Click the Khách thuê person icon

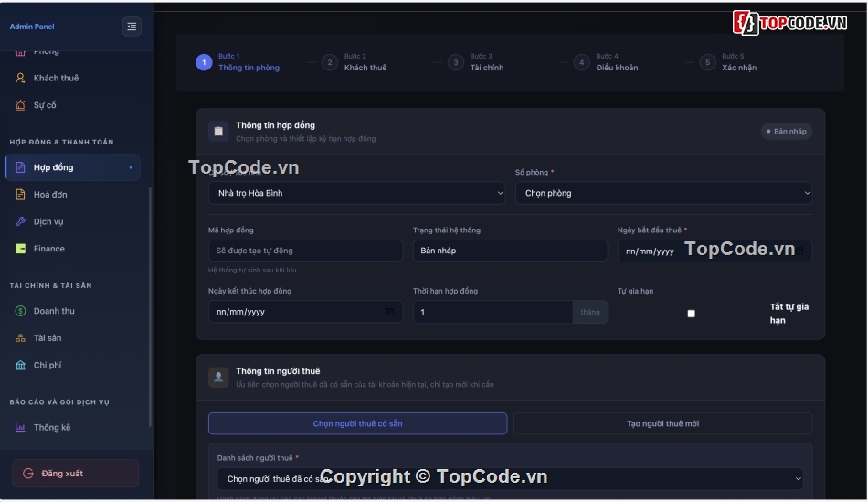(20, 78)
